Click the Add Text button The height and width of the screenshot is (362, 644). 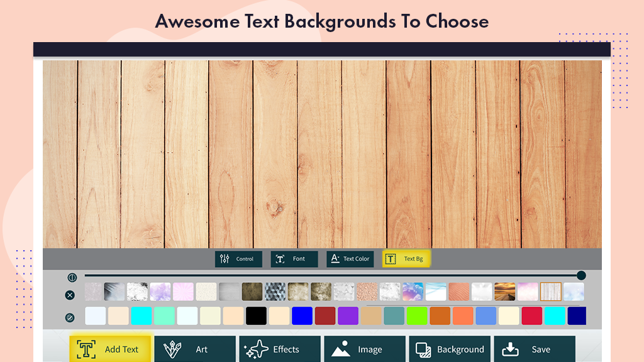[x=110, y=349]
